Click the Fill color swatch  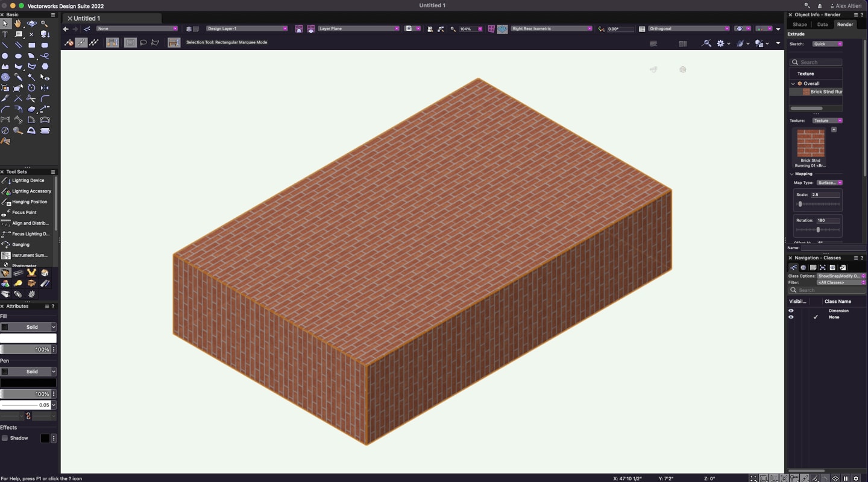coord(28,338)
